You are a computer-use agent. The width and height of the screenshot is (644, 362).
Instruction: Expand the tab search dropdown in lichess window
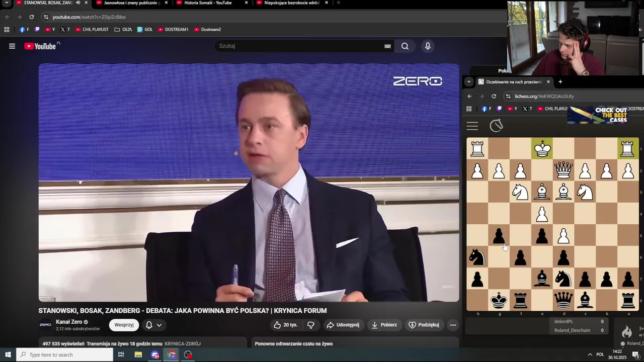pyautogui.click(x=469, y=82)
